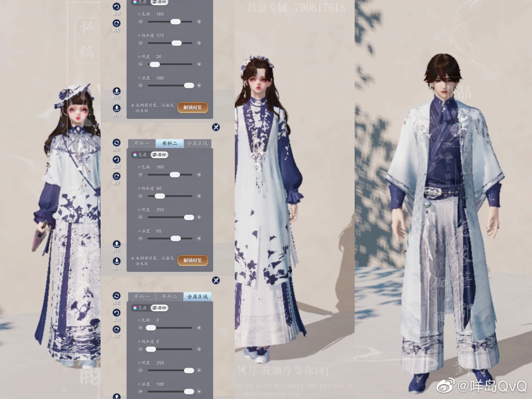Click 缓存 save icon beside the hue 165 panel
Viewport: 532px width, 399px height.
pos(116,91)
